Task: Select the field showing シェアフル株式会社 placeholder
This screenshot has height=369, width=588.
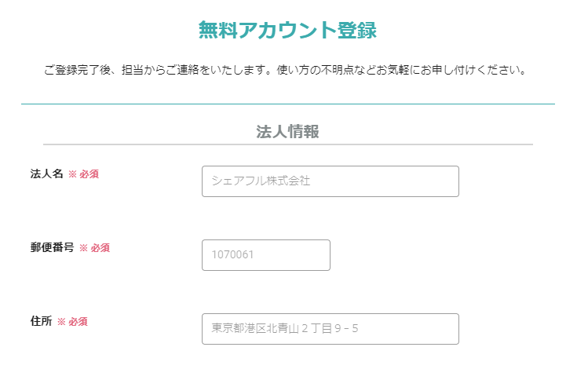Action: (330, 181)
